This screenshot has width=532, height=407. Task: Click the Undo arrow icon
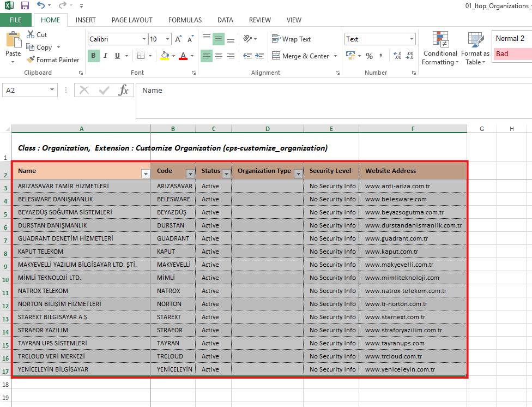pyautogui.click(x=41, y=5)
